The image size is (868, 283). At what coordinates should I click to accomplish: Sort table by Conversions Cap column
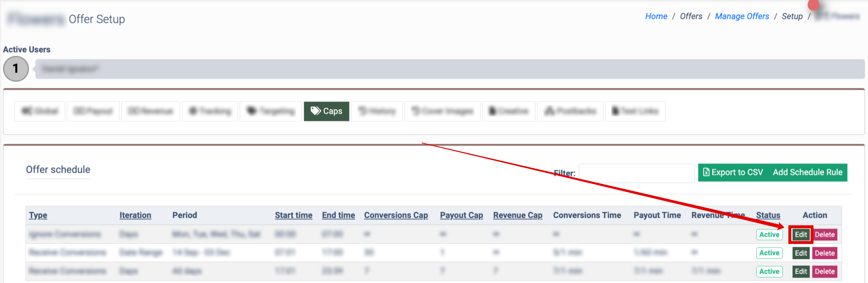click(x=396, y=215)
